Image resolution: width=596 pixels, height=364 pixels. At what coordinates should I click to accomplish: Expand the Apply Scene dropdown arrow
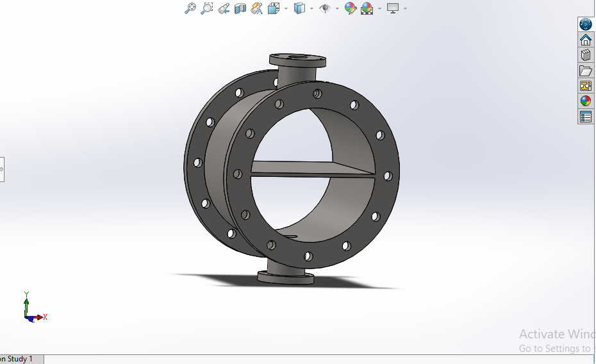point(379,8)
